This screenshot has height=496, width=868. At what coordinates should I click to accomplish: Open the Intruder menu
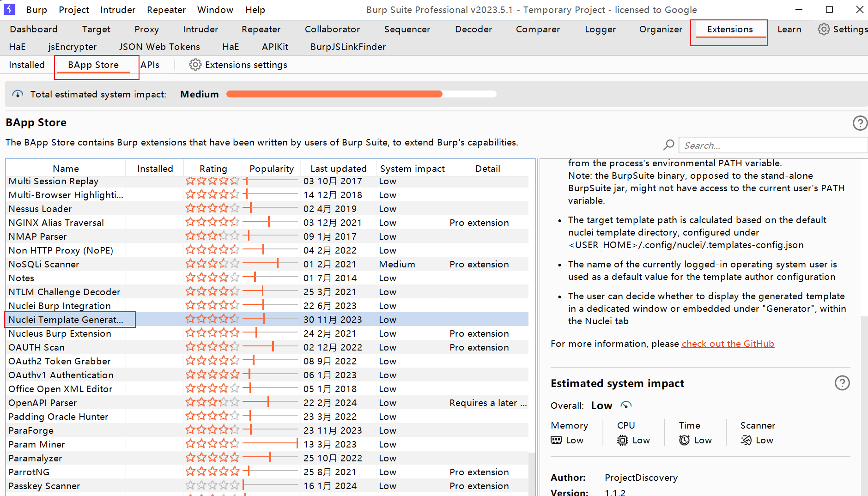(118, 10)
